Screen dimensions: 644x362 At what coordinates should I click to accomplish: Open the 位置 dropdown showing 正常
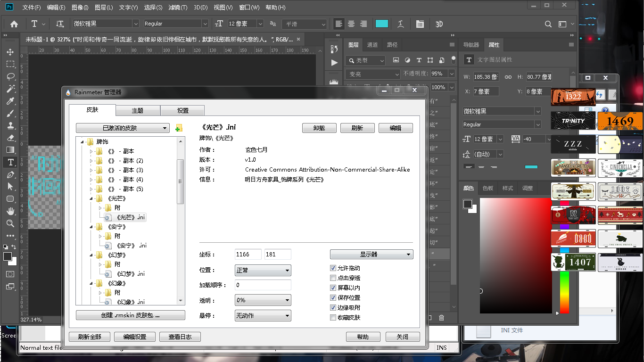263,271
